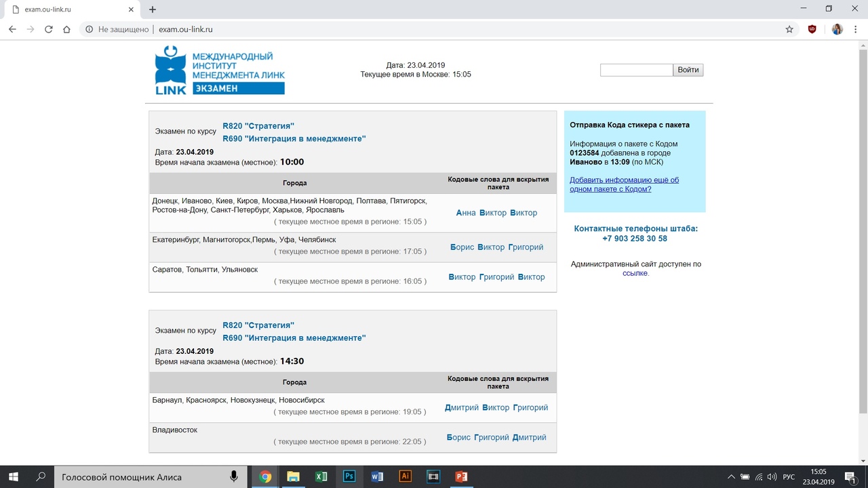The width and height of the screenshot is (868, 488).
Task: Click the browser Reload page icon
Action: pos(48,29)
